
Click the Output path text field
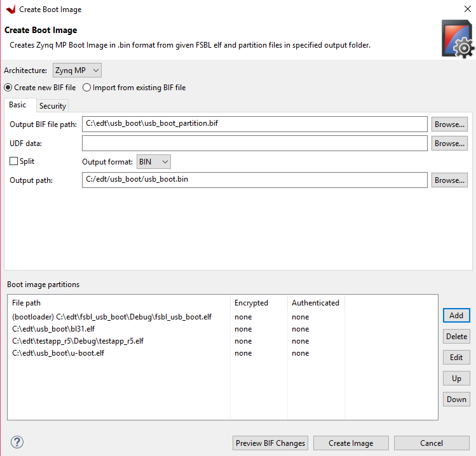click(255, 180)
